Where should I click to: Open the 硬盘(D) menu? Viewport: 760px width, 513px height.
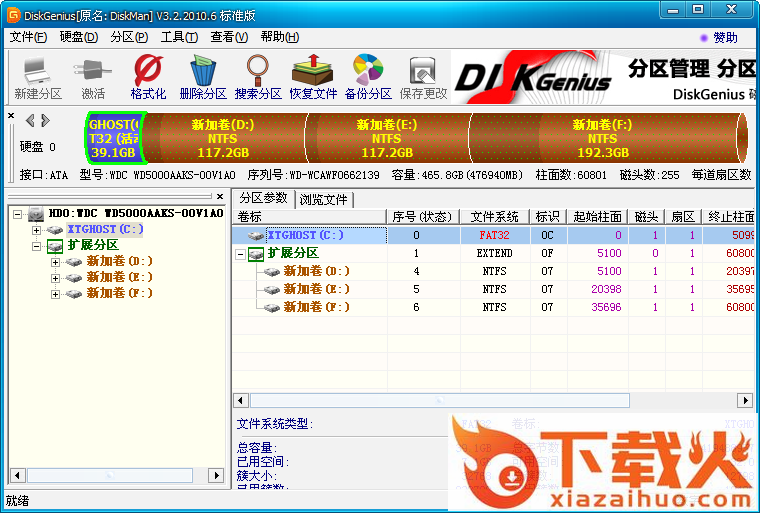click(x=79, y=37)
